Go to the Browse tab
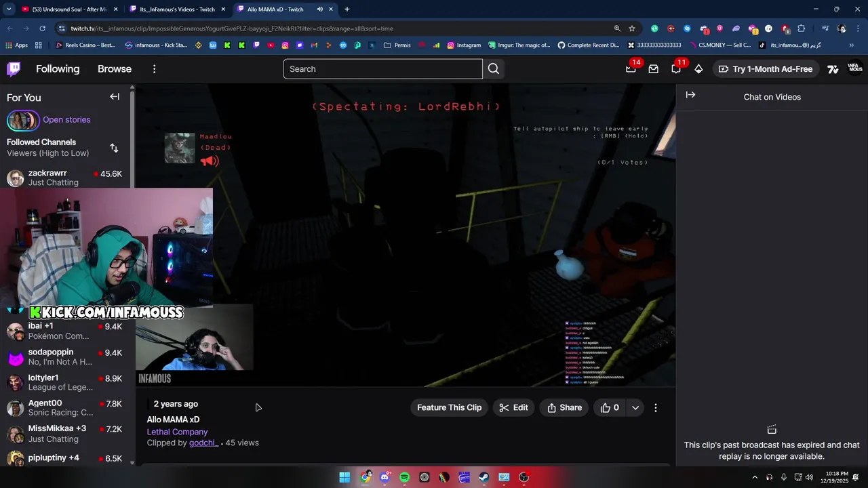 (x=115, y=69)
